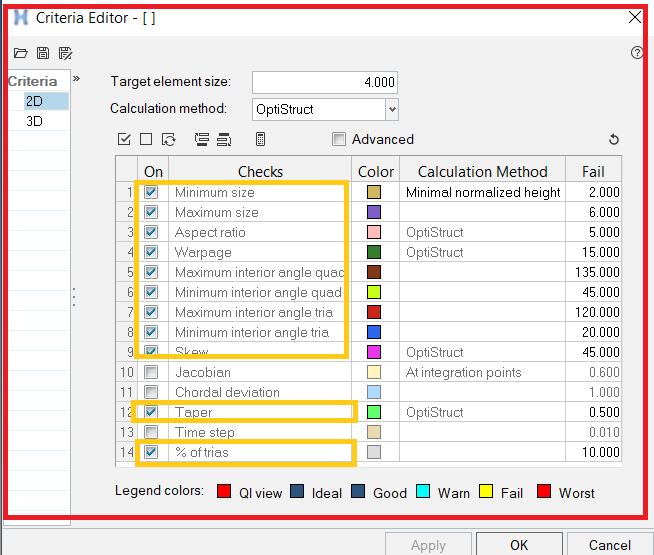The image size is (654, 555).
Task: Change the Maximum size purple swatch
Action: [374, 212]
